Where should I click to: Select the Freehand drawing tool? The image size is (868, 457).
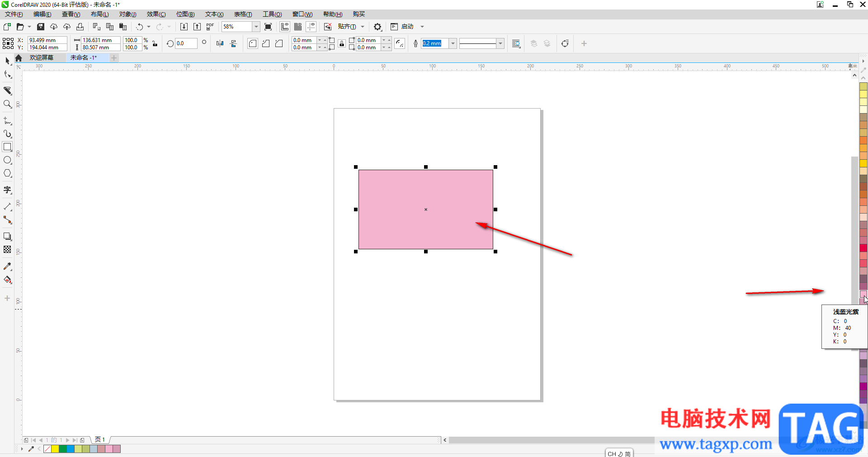pos(7,121)
